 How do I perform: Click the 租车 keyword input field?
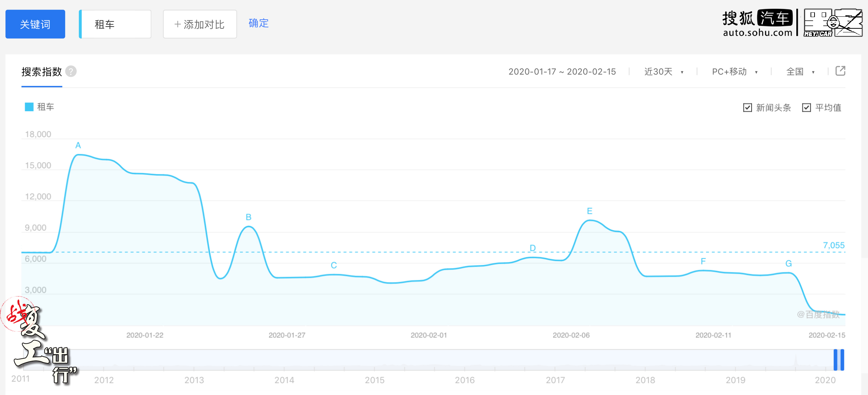(x=116, y=24)
